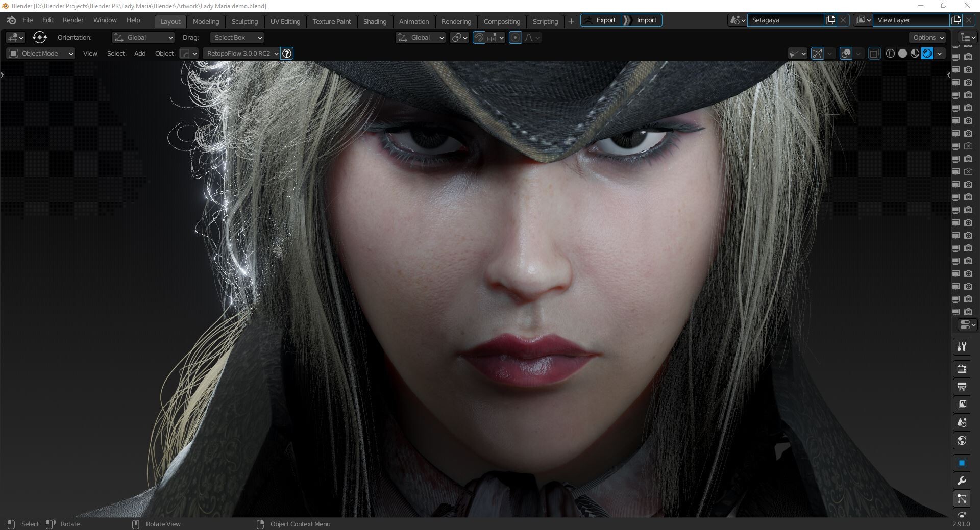The image size is (980, 530).
Task: Open the Scene properties tab
Action: pyautogui.click(x=962, y=422)
